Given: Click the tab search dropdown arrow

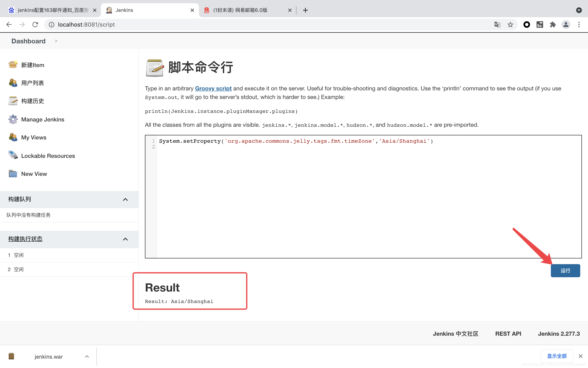Looking at the screenshot, I should [x=579, y=10].
